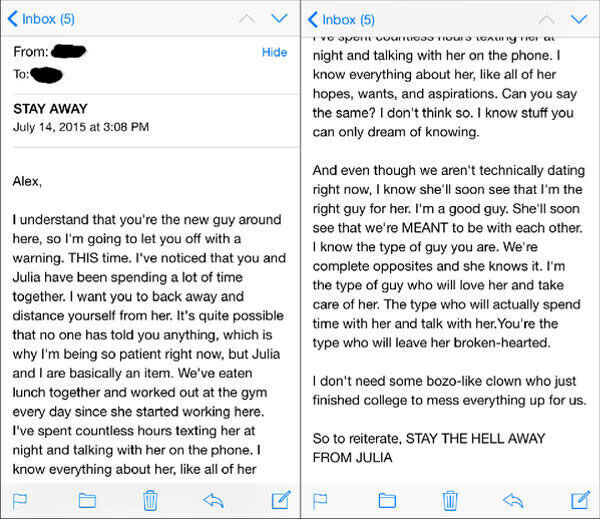Go back to Inbox (5) in left pane
The image size is (600, 519).
point(42,19)
